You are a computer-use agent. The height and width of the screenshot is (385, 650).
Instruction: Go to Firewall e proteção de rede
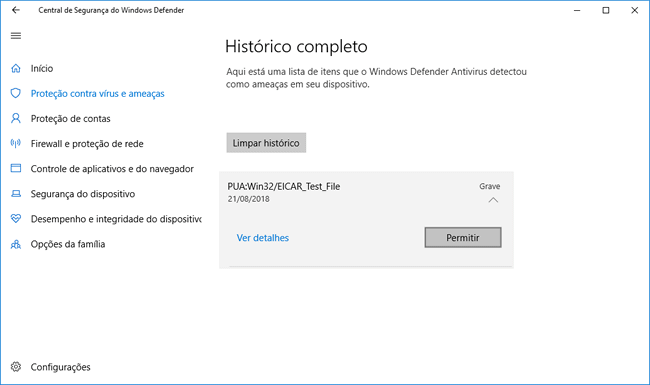click(87, 144)
